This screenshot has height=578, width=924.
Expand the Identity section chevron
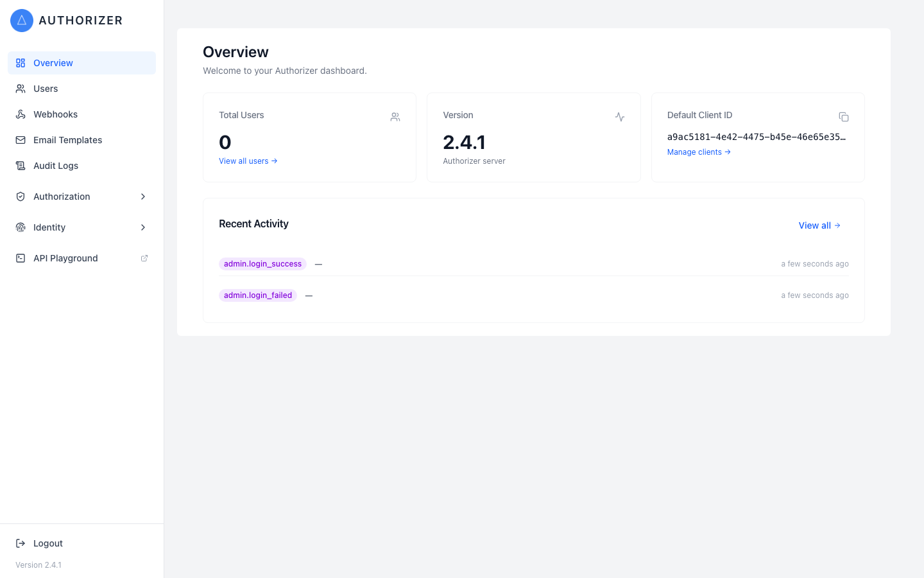(143, 227)
